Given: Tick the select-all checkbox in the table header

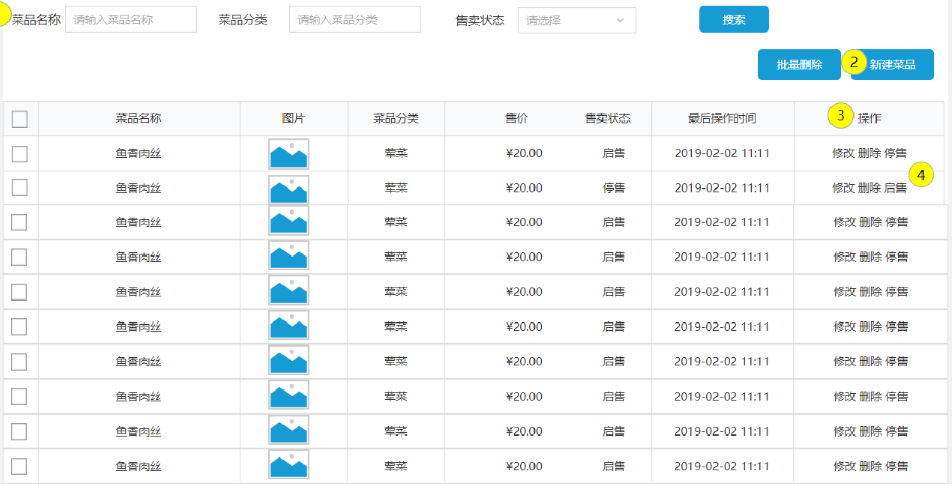Looking at the screenshot, I should (x=19, y=119).
